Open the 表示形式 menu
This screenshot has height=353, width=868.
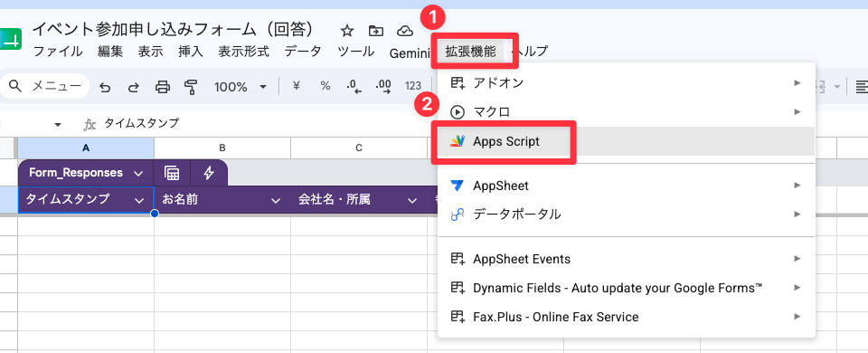[x=243, y=52]
